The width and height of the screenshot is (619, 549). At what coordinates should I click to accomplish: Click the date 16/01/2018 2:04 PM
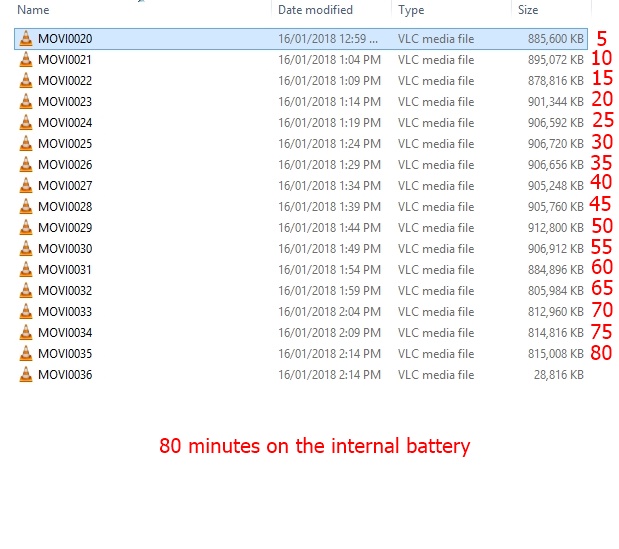(329, 312)
